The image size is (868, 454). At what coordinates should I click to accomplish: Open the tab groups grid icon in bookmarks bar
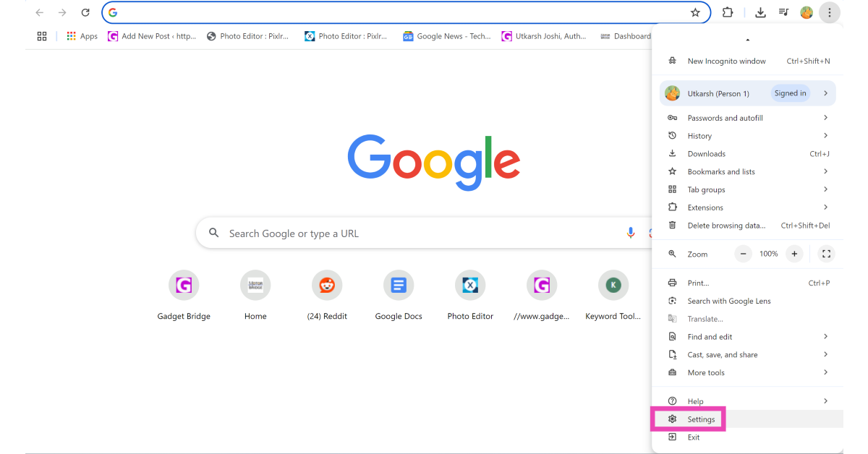click(x=42, y=36)
